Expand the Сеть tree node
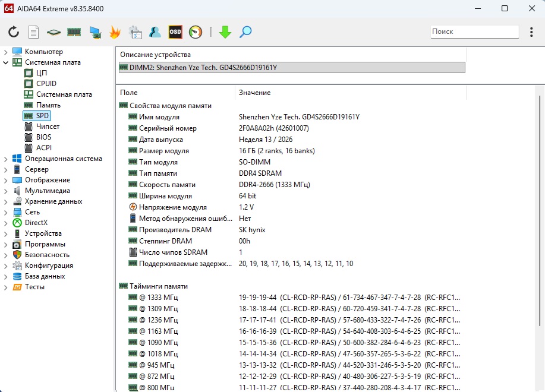This screenshot has height=392, width=545. 5,213
